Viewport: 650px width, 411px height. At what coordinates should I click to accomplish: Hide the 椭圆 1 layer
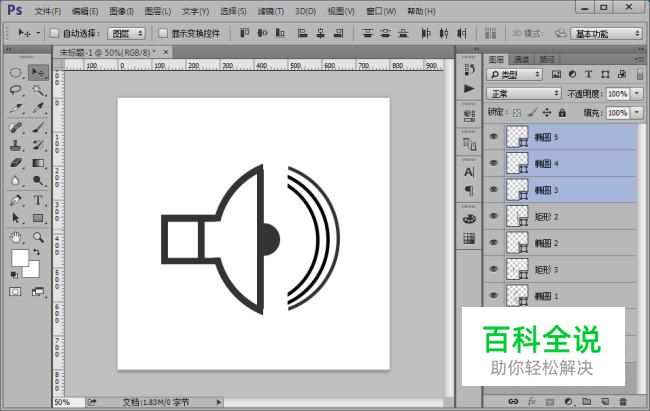coord(494,295)
